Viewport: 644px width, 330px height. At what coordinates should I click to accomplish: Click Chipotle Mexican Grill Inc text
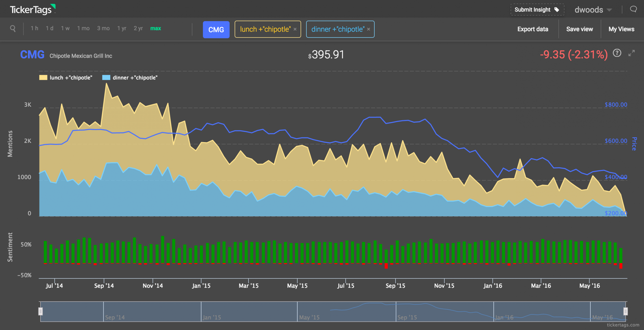81,56
